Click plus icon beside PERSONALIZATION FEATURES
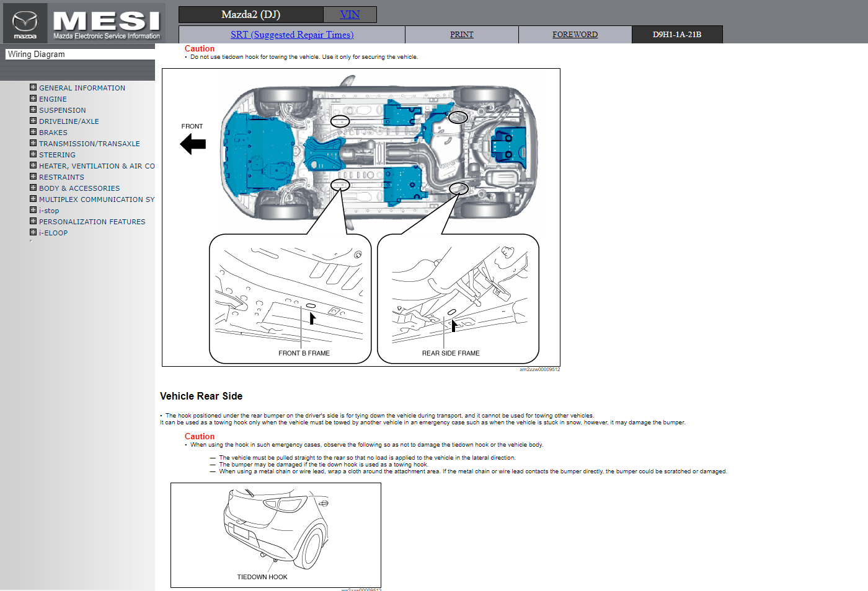868x591 pixels. click(33, 221)
